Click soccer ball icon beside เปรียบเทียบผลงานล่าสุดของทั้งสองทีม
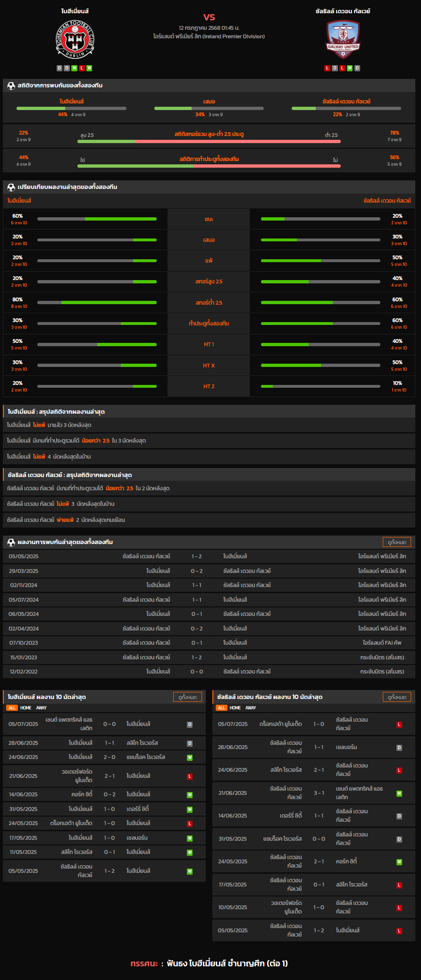This screenshot has height=980, width=421. pyautogui.click(x=11, y=187)
